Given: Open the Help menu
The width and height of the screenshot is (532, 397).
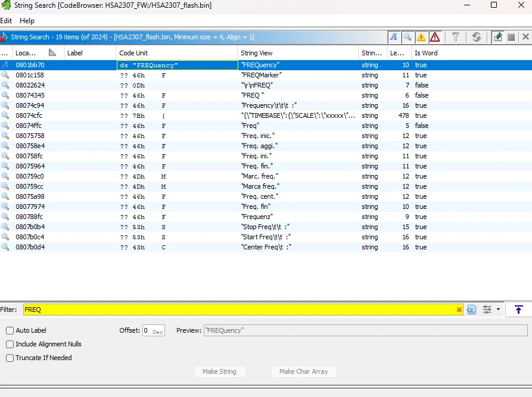Looking at the screenshot, I should 27,21.
